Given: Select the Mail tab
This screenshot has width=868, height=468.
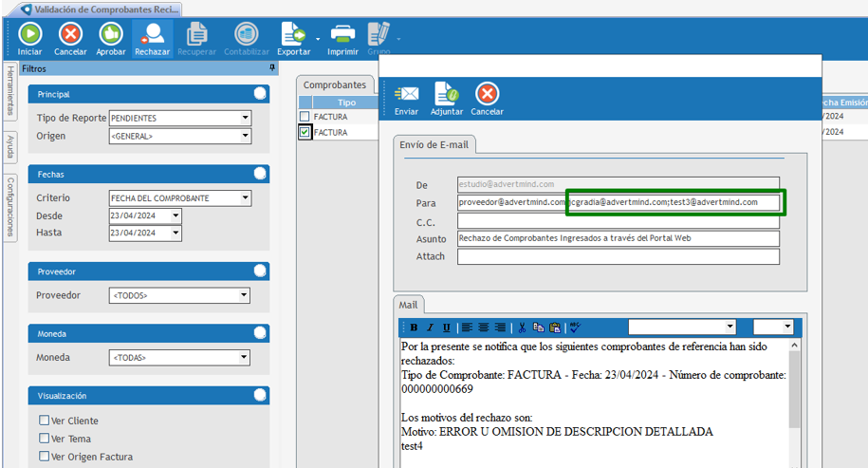Looking at the screenshot, I should point(409,305).
